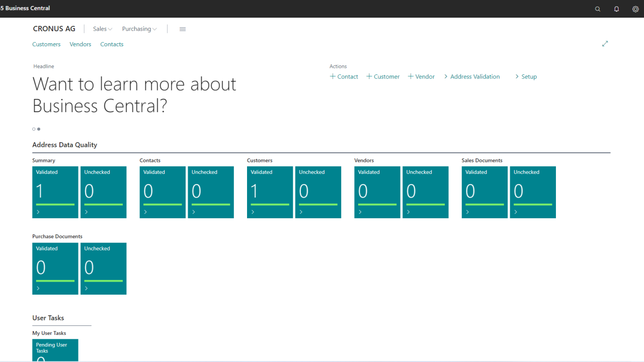Expand the Purchasing menu dropdown

coord(139,29)
